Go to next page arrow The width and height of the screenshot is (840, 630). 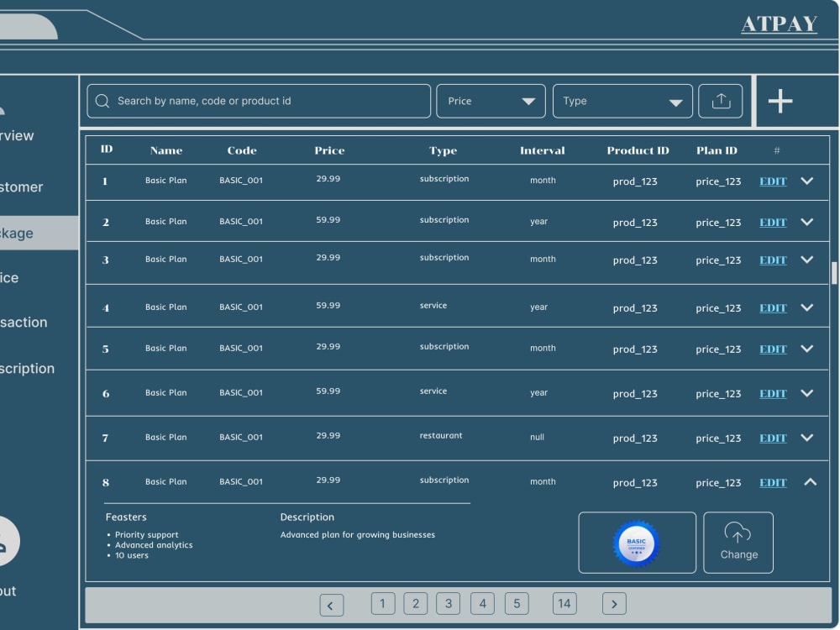click(x=615, y=604)
